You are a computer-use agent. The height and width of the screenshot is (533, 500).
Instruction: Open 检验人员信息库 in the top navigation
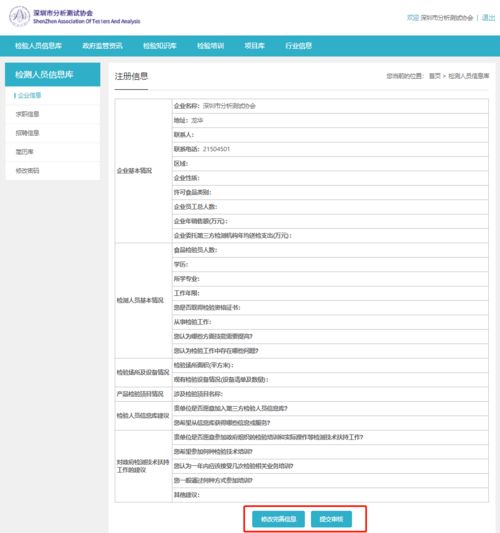38,46
